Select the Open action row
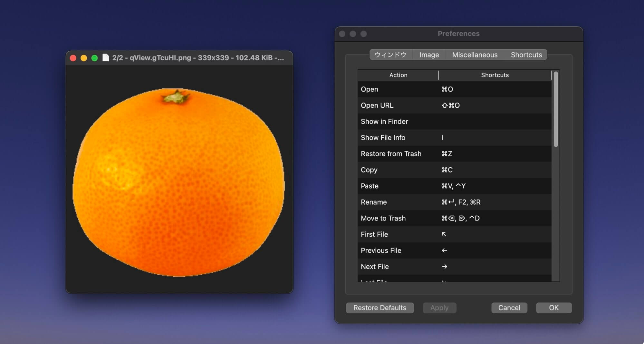Viewport: 644px width, 344px height. [x=455, y=89]
